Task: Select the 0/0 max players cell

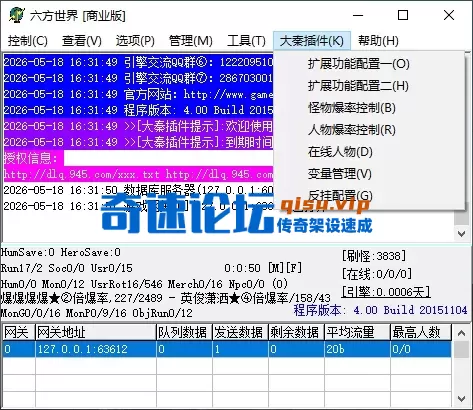Action: click(x=421, y=349)
